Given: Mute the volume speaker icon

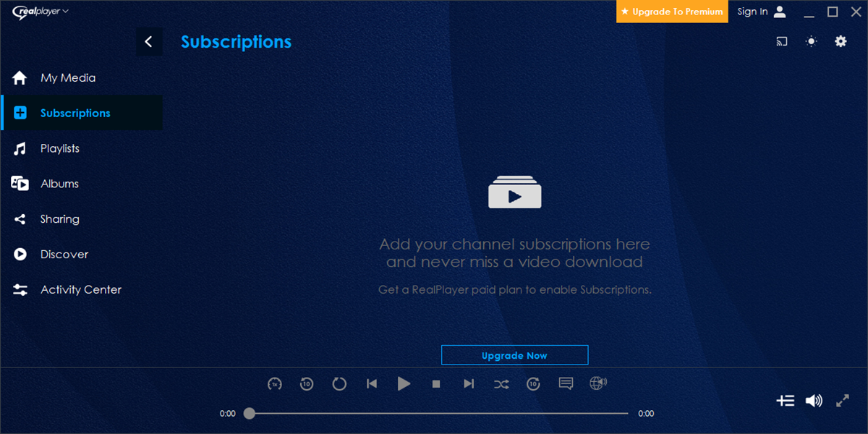Looking at the screenshot, I should point(814,400).
